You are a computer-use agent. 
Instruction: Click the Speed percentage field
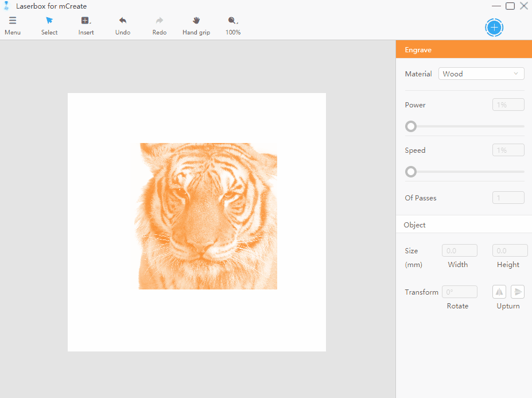point(508,150)
